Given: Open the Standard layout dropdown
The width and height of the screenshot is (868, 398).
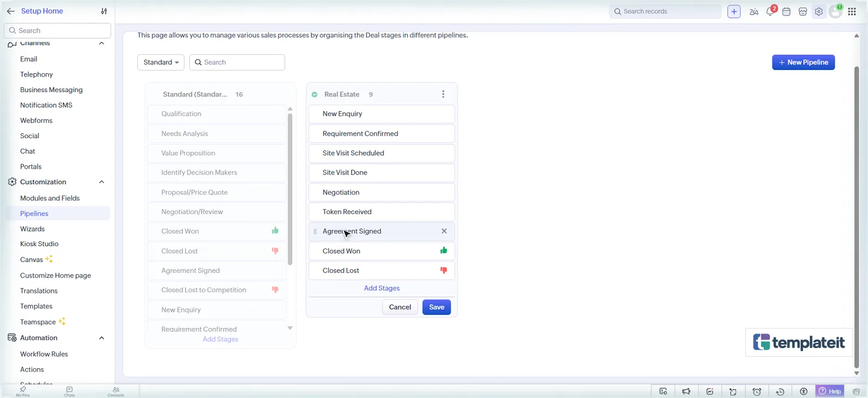Looking at the screenshot, I should tap(161, 62).
